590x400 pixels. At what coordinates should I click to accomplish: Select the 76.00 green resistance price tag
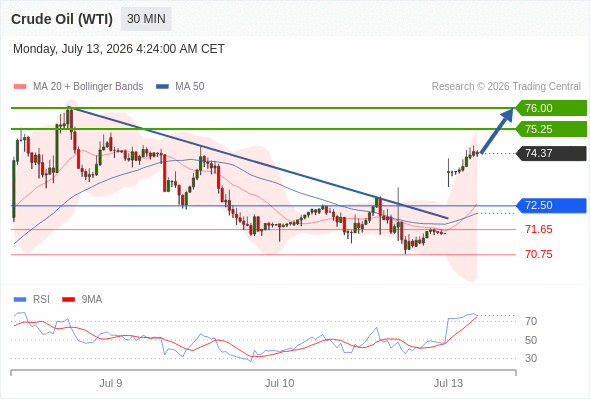point(551,108)
